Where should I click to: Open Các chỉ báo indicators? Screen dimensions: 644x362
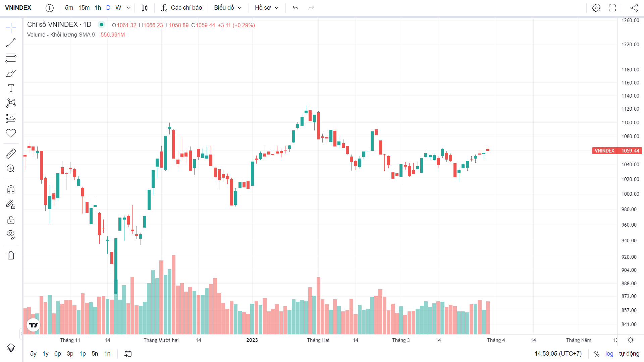181,8
